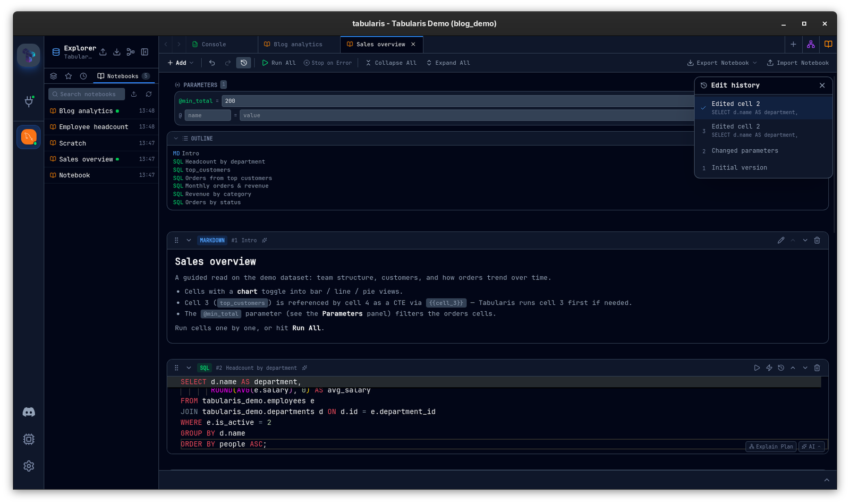Jump to Revenue by category in the outline

coord(218,194)
